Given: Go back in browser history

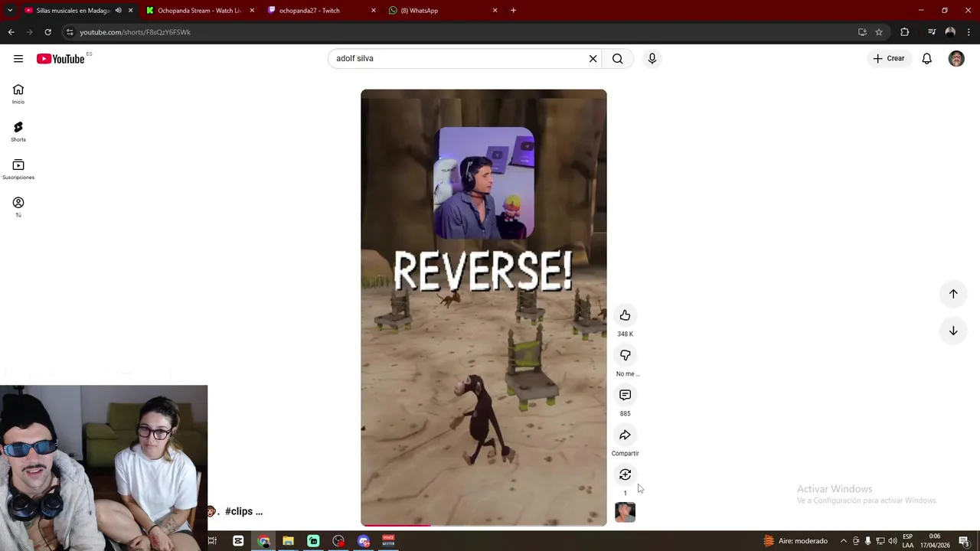Looking at the screenshot, I should (x=11, y=32).
